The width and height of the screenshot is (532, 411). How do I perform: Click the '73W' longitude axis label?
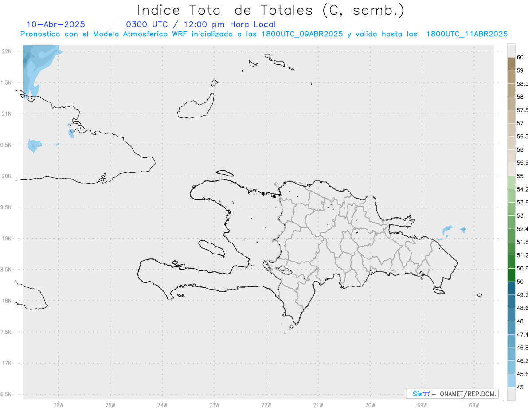[214, 405]
